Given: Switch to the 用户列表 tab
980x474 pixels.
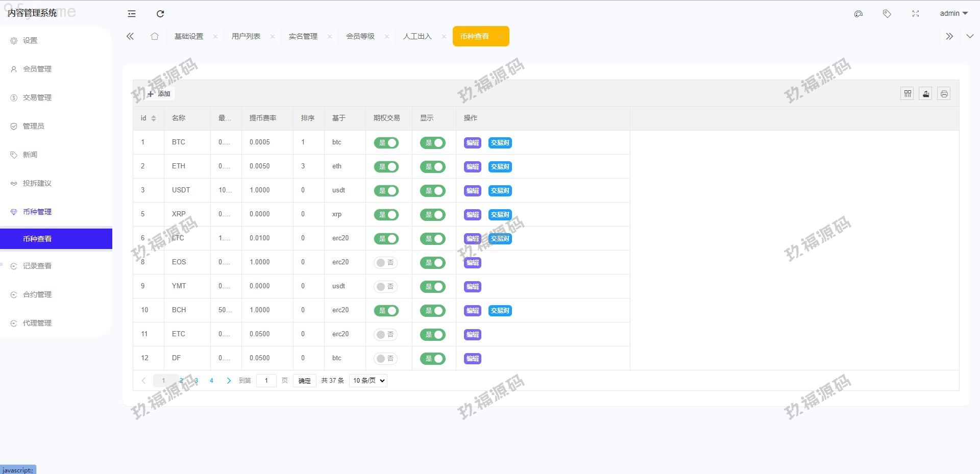Looking at the screenshot, I should pyautogui.click(x=246, y=36).
